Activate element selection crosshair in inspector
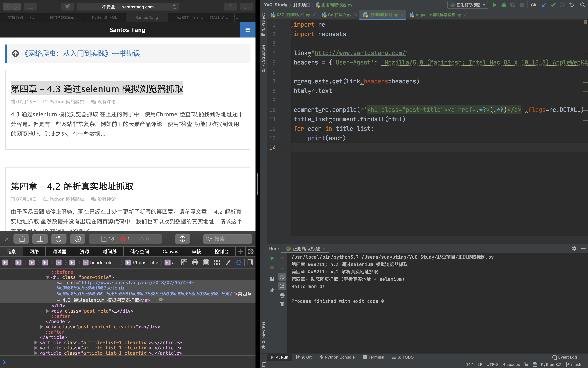Viewport: 588px width, 368px height. pos(183,239)
